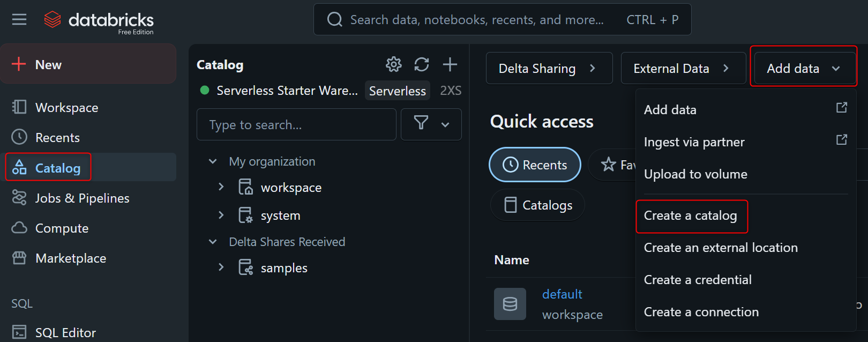Click the Compute cloud icon
This screenshot has height=342, width=868.
(x=19, y=228)
